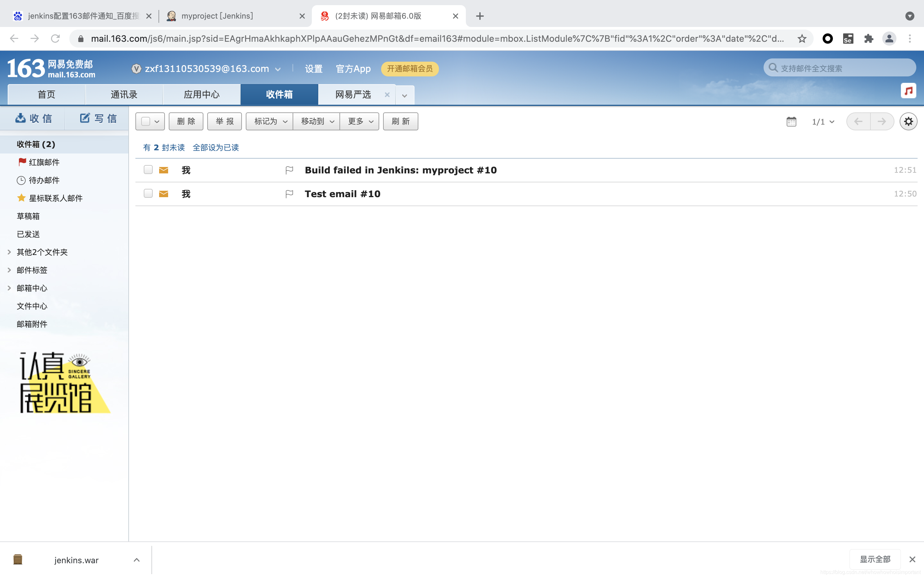Open the more tabs dropdown after 网易严选
Image resolution: width=924 pixels, height=578 pixels.
pyautogui.click(x=405, y=96)
